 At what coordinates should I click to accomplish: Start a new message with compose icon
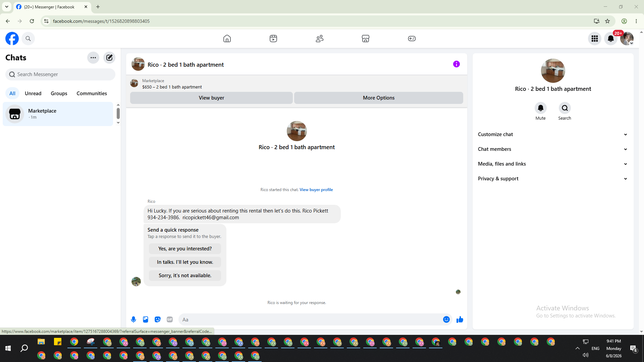pos(109,58)
